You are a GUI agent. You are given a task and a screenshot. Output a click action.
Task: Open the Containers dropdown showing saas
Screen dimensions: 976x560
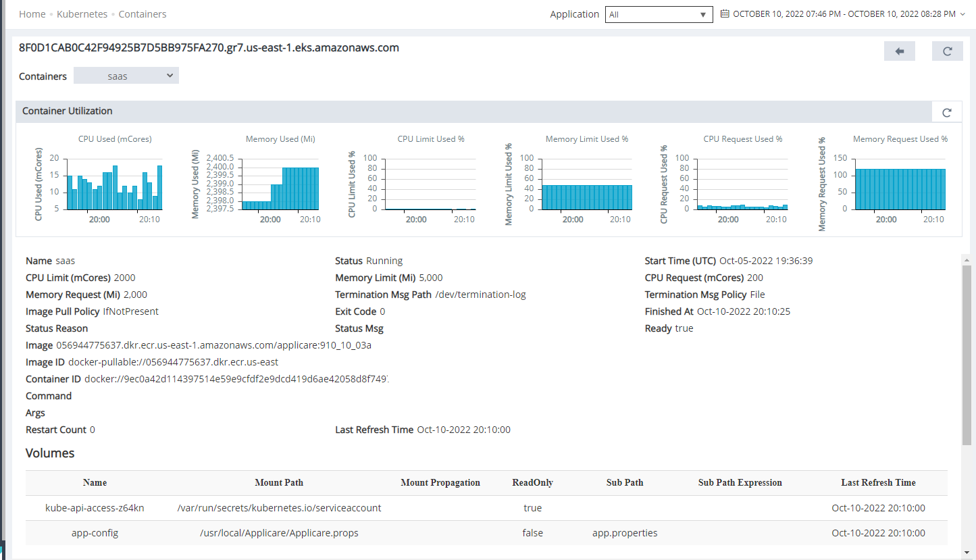pos(126,75)
